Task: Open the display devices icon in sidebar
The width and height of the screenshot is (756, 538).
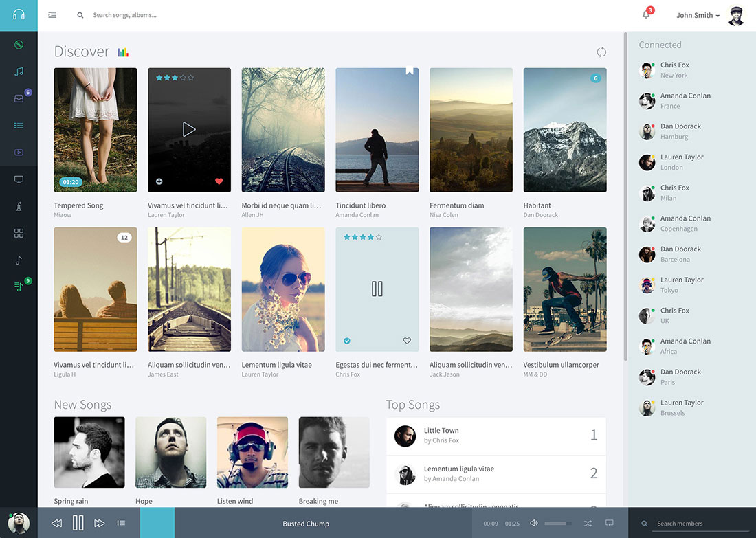Action: (x=19, y=179)
